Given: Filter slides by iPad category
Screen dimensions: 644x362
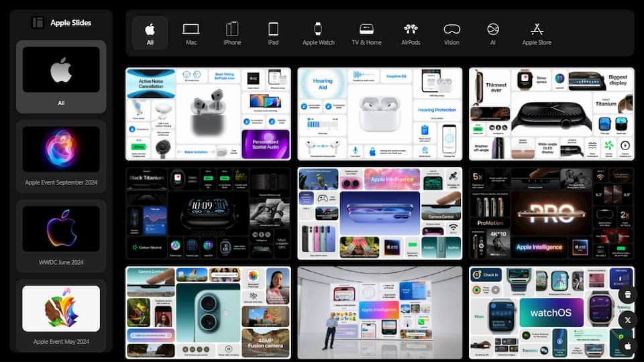Looking at the screenshot, I should (273, 34).
